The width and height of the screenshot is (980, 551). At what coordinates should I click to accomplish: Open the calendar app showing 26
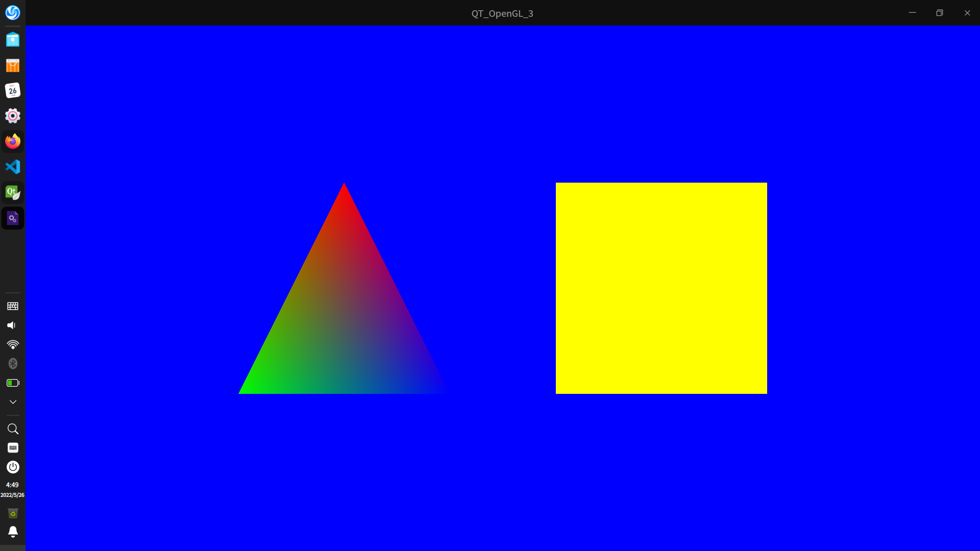click(12, 91)
